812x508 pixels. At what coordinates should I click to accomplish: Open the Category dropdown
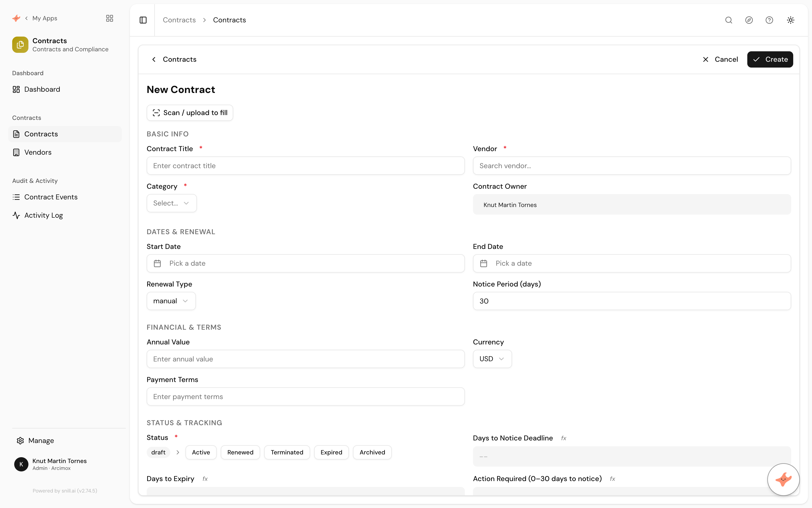[x=172, y=203]
